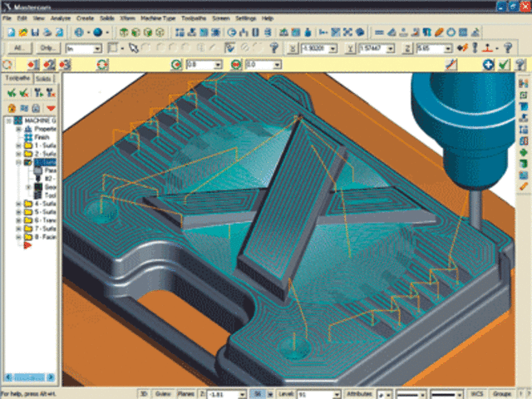Expand the '8 - Facing' toolpath folder
532x399 pixels.
[18, 237]
